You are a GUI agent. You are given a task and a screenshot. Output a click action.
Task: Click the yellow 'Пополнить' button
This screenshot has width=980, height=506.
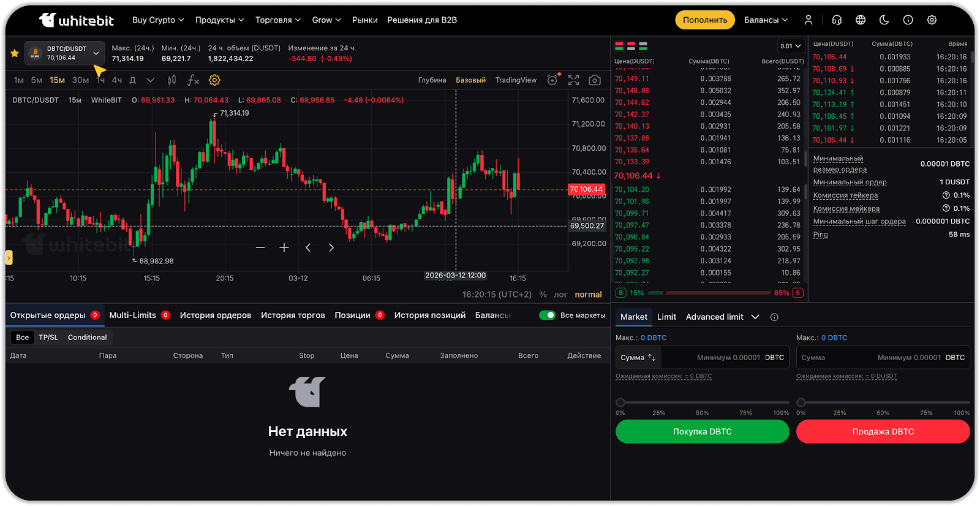[705, 20]
